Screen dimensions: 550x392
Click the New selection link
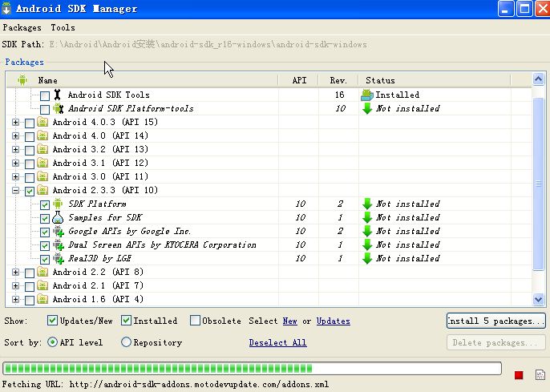pyautogui.click(x=289, y=321)
